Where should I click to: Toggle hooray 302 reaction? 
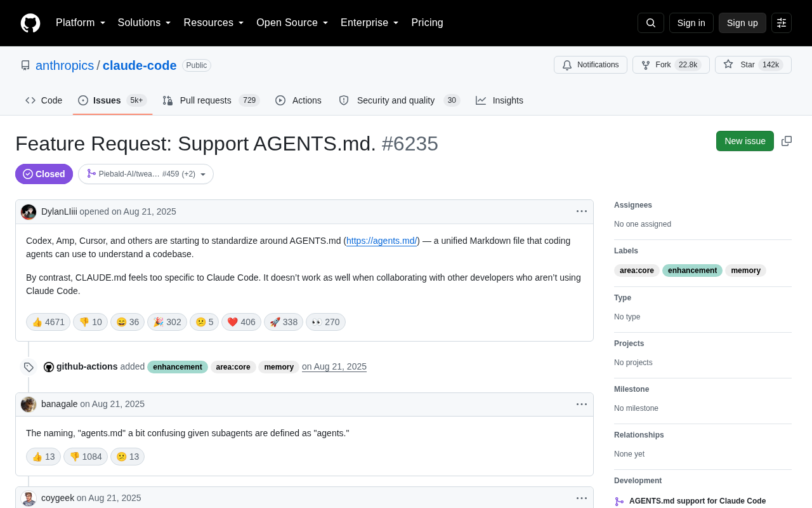point(167,322)
